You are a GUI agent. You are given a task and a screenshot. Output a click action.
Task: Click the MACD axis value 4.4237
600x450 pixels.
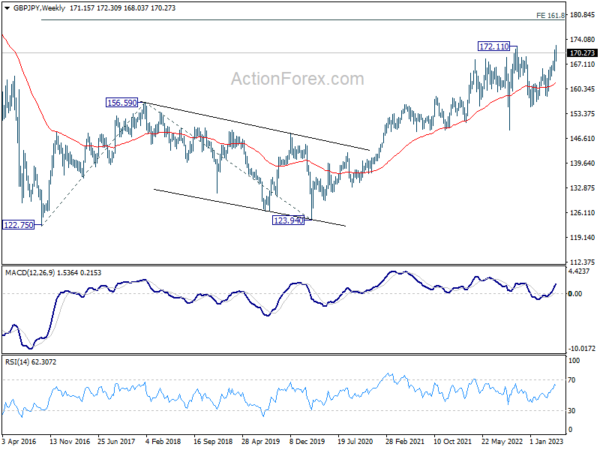[579, 271]
